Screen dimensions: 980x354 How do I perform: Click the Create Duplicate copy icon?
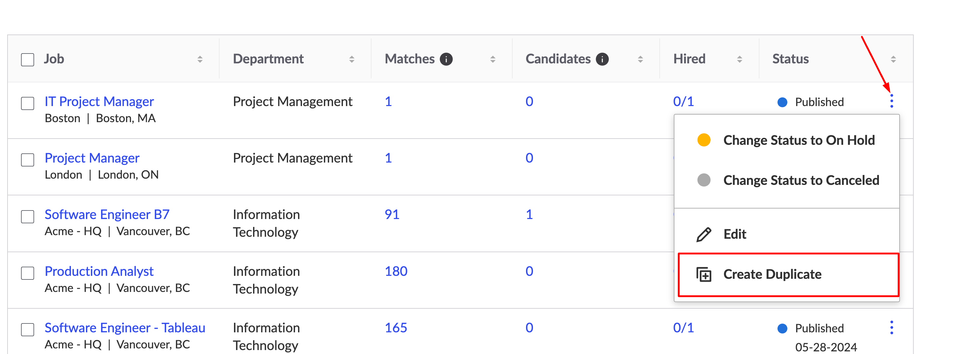coord(703,275)
